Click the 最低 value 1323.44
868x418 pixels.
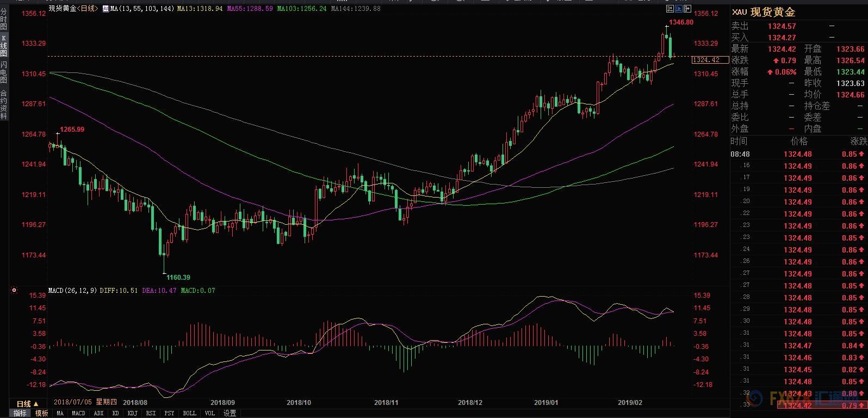click(x=851, y=72)
